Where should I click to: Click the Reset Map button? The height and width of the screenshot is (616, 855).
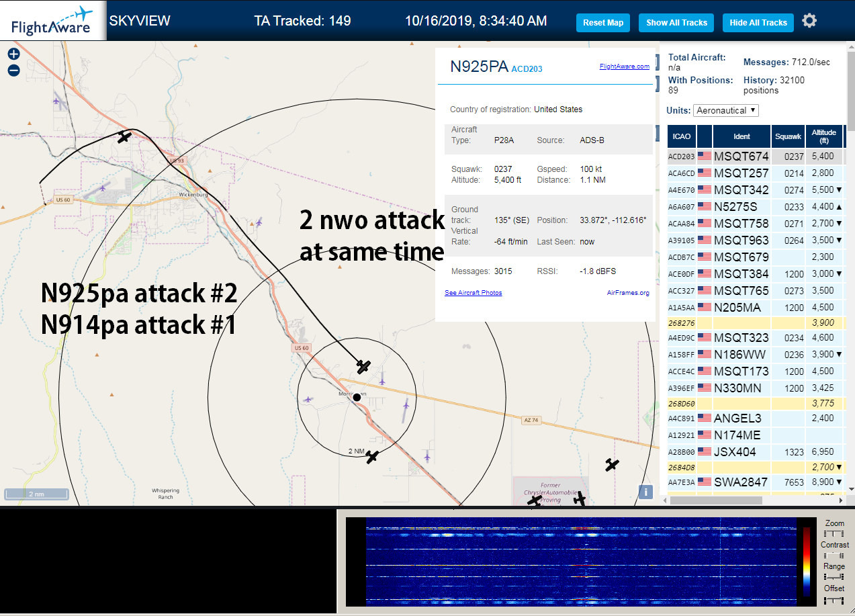click(603, 23)
